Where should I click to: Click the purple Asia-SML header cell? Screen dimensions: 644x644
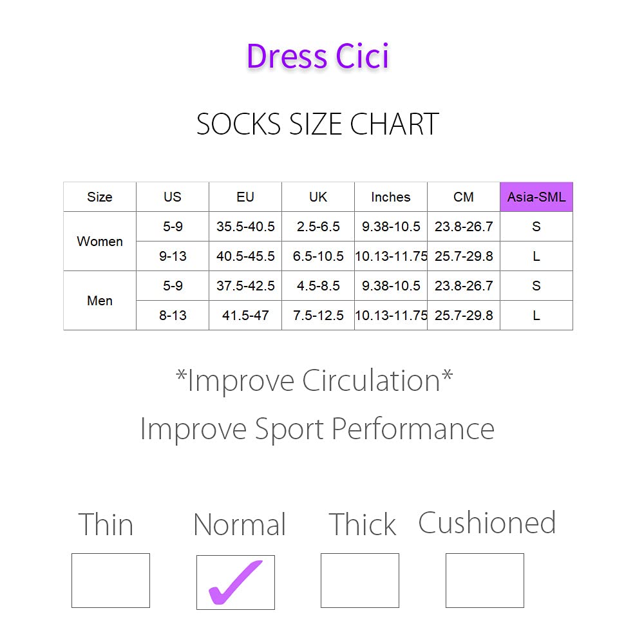pos(536,197)
